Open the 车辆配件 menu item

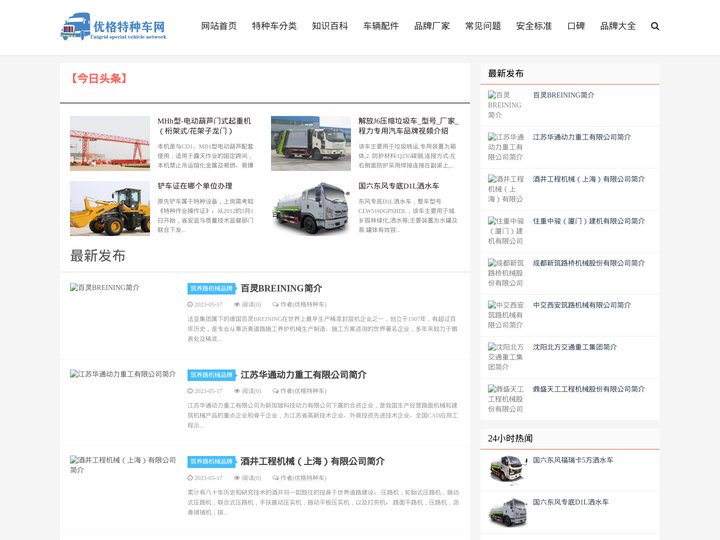click(x=381, y=26)
